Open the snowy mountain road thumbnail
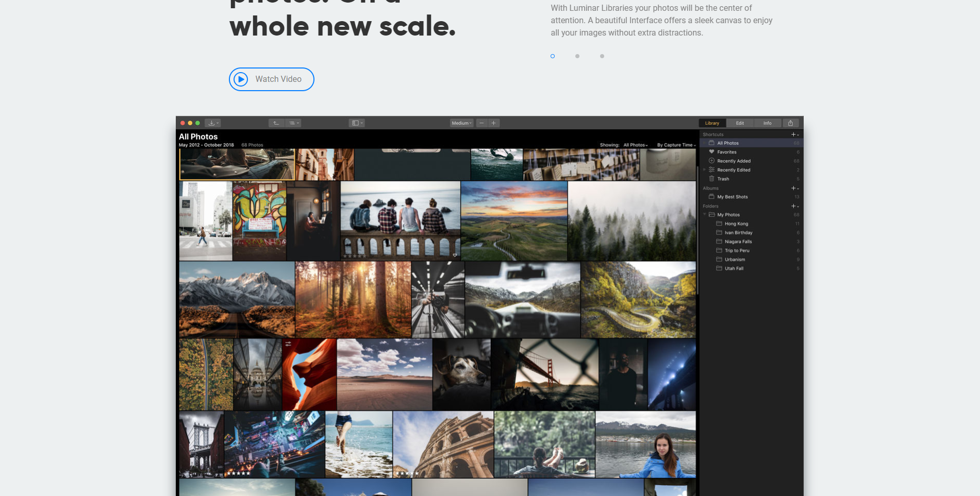 click(237, 299)
